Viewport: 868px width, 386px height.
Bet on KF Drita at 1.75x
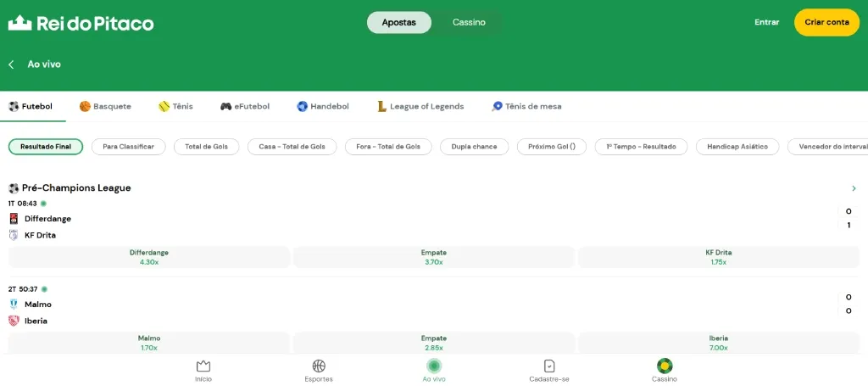click(719, 257)
